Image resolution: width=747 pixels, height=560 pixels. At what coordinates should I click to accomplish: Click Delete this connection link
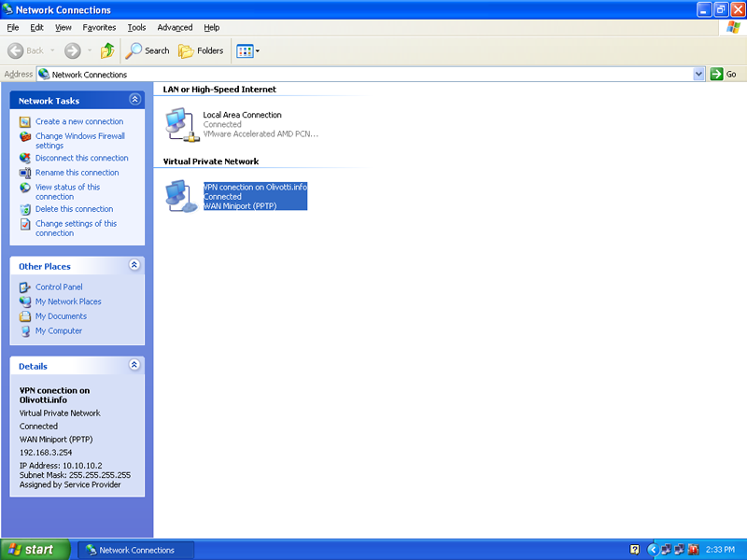coord(74,208)
